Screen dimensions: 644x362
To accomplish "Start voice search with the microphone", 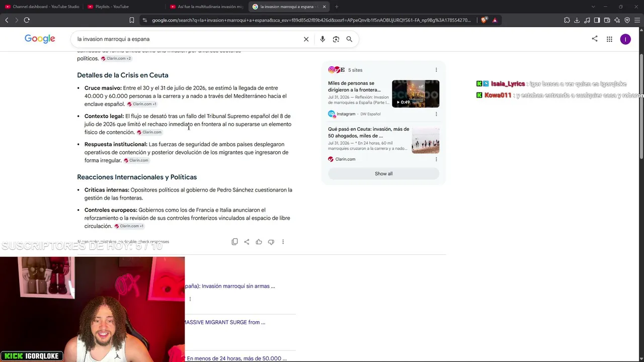I will (x=323, y=39).
